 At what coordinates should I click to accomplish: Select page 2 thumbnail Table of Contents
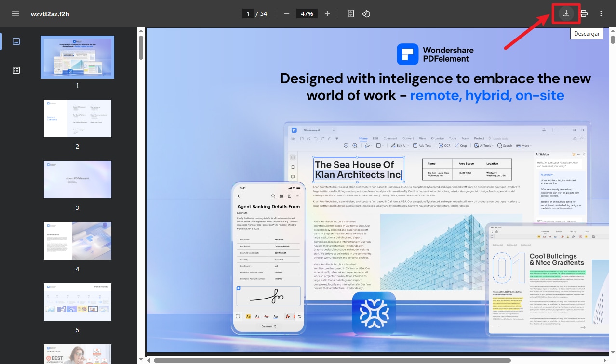(x=78, y=118)
